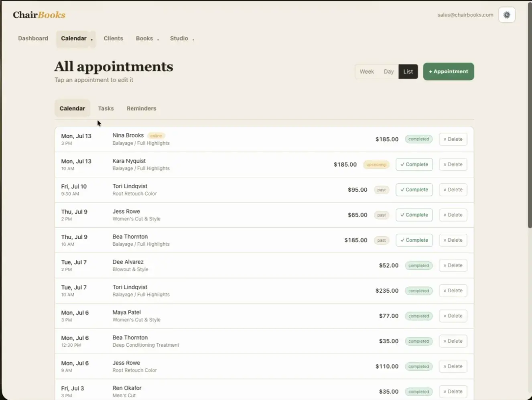Screen dimensions: 532x400
Task: Delete Bea Thornton Jul 9 appointment
Action: (x=453, y=240)
